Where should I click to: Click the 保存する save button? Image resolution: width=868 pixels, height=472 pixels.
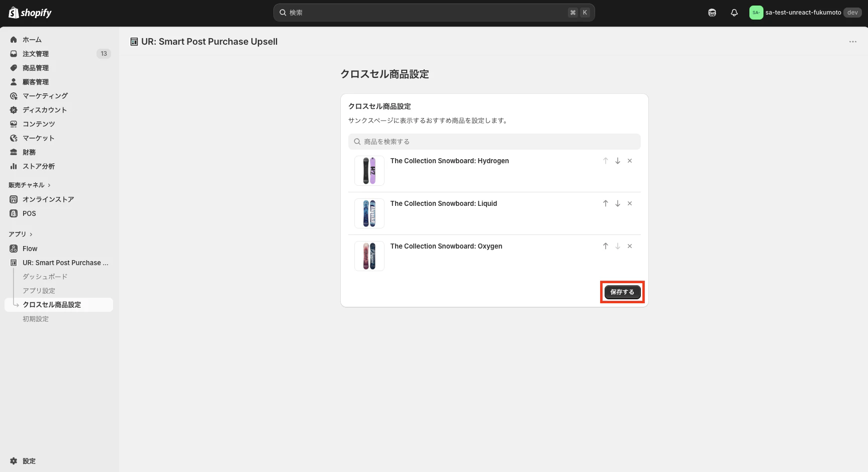click(x=622, y=292)
